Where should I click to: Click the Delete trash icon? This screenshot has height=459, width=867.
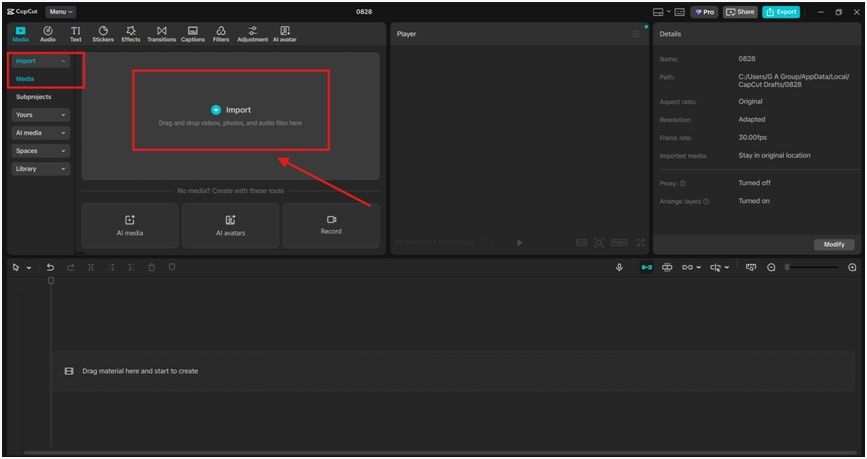pyautogui.click(x=152, y=268)
